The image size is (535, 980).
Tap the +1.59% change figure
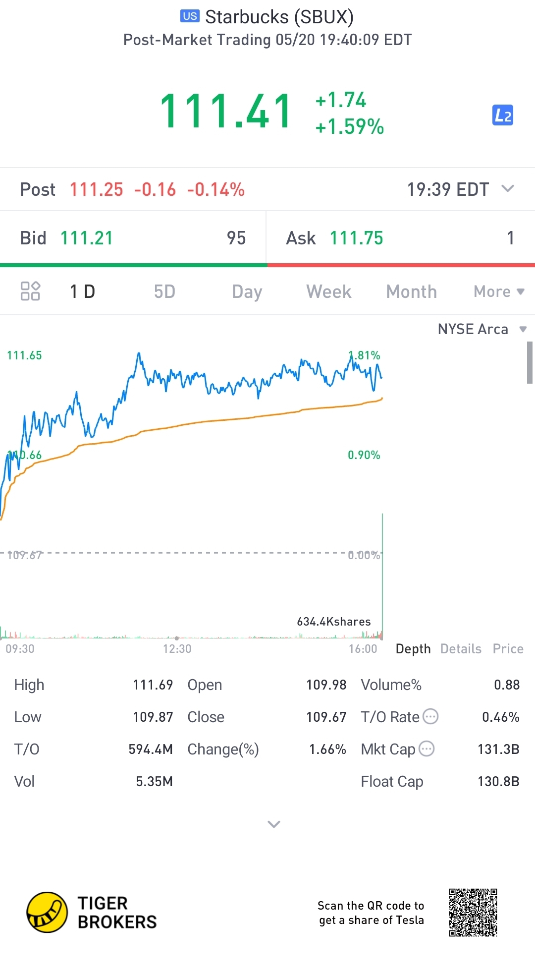350,126
